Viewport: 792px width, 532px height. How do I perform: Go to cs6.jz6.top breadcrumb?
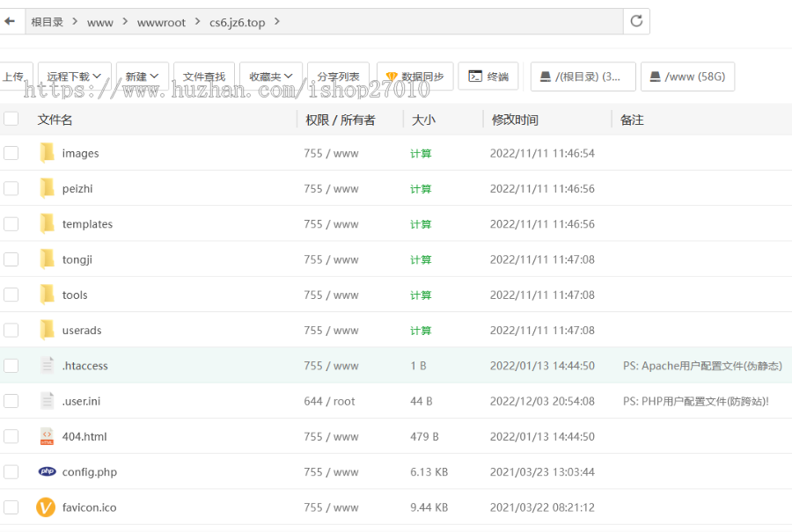237,22
